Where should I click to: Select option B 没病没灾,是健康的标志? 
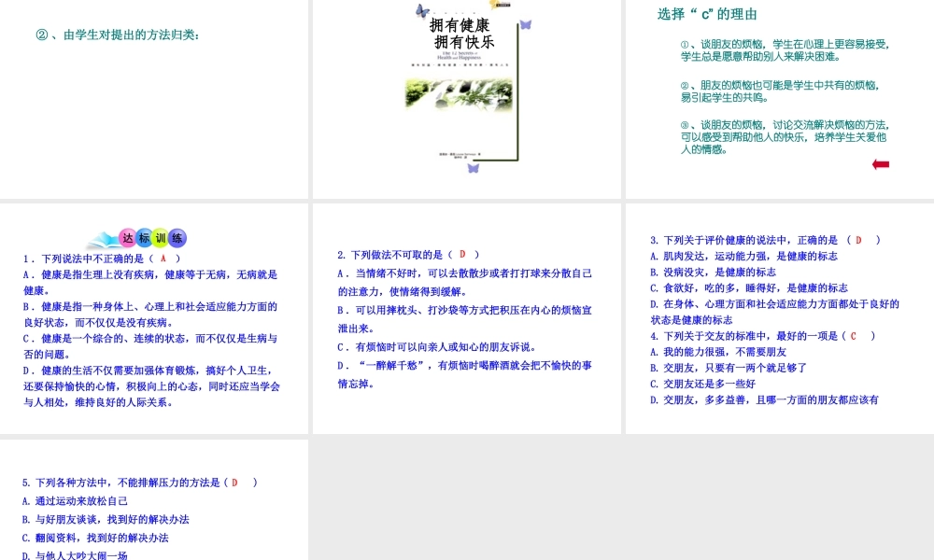713,272
